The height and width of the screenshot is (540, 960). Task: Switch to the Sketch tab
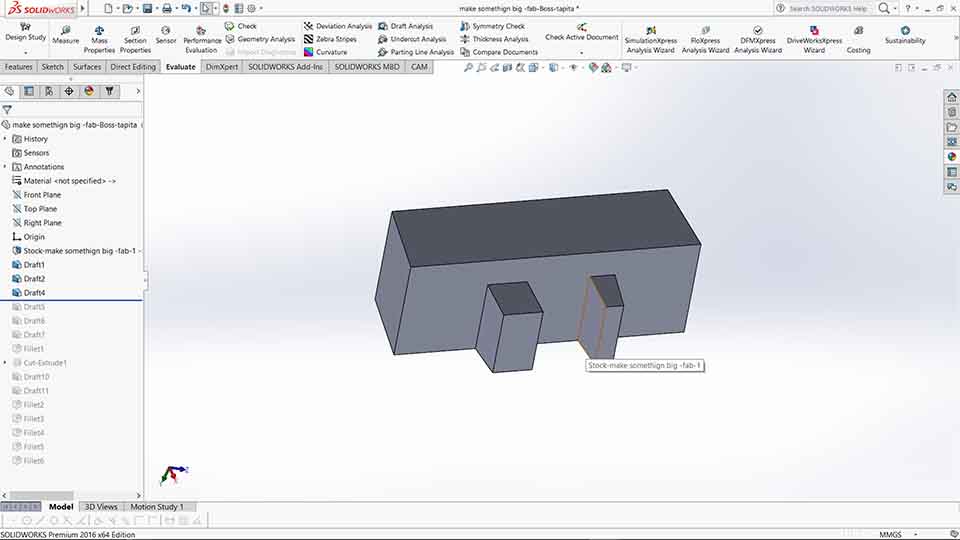(52, 67)
